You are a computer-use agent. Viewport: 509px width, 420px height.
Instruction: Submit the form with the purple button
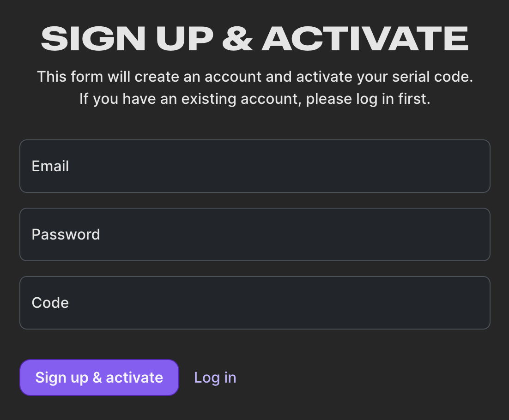(99, 378)
